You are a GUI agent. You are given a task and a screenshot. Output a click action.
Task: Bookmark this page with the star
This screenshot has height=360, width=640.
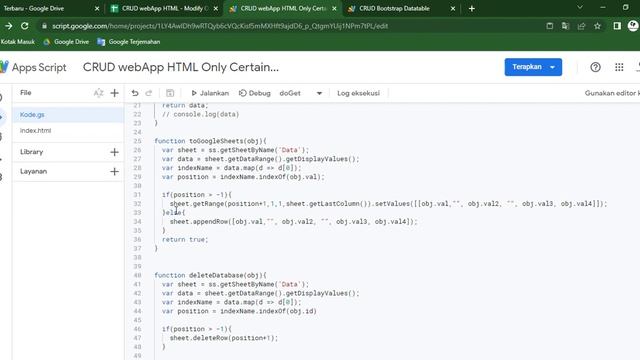598,26
